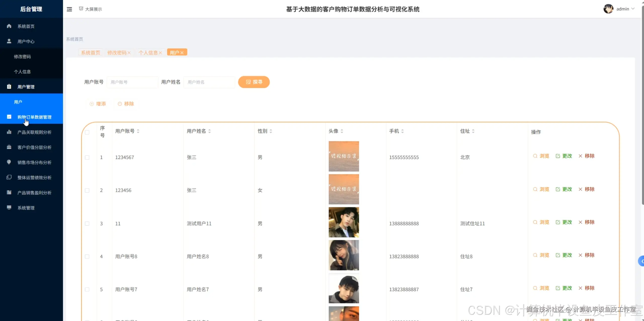Click 增添 to add a new user
Screen dimensions: 644x321
[x=98, y=103]
